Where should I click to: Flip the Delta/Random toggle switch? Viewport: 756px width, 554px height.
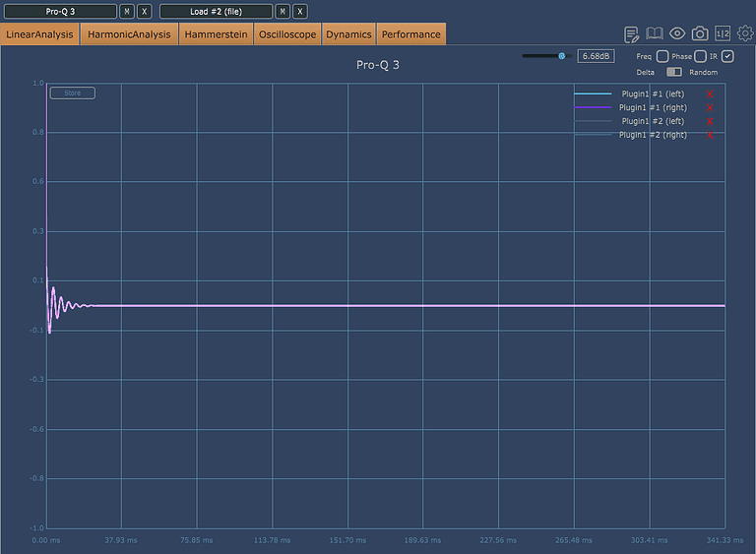click(x=674, y=72)
